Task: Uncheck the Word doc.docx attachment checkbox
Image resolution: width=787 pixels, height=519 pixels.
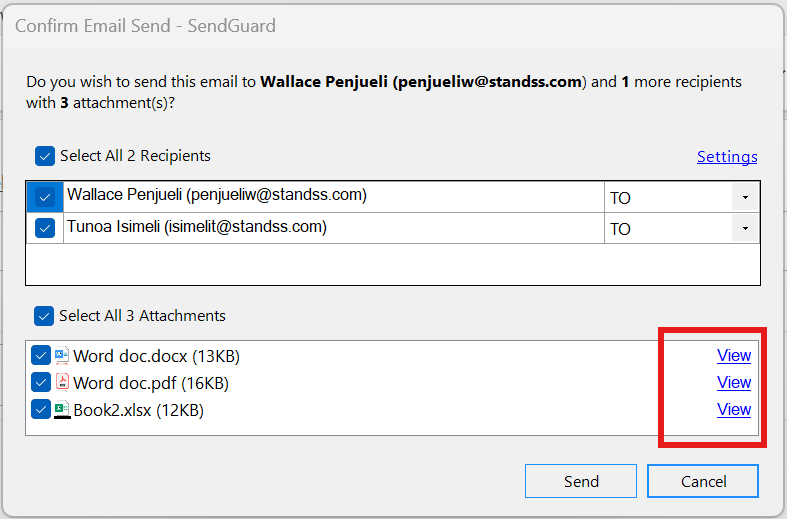Action: tap(41, 355)
